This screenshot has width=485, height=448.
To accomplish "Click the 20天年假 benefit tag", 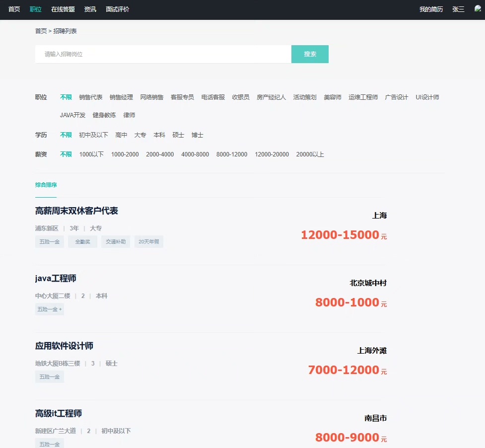I will (x=149, y=242).
